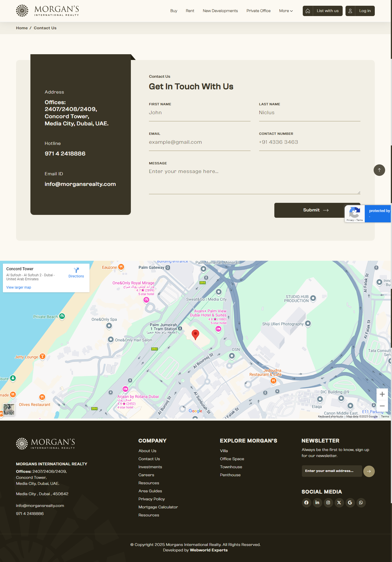The height and width of the screenshot is (562, 392).
Task: Click the map Directions icon
Action: pyautogui.click(x=76, y=270)
